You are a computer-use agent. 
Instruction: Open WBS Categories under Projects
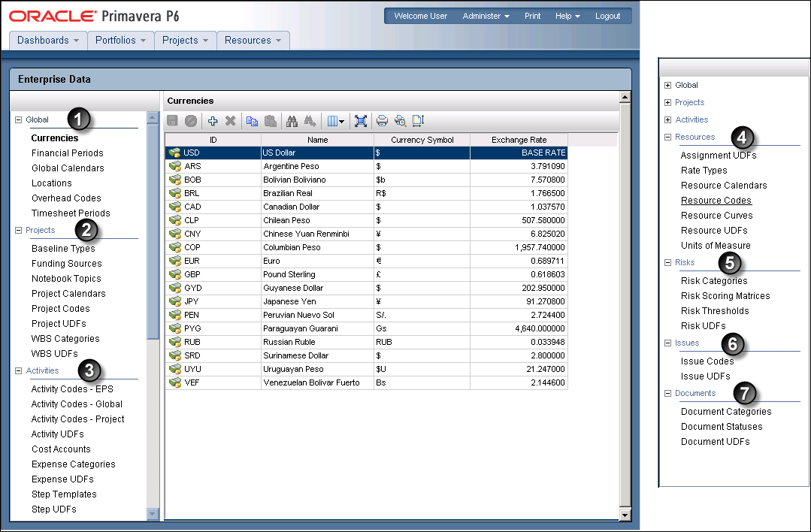[65, 339]
